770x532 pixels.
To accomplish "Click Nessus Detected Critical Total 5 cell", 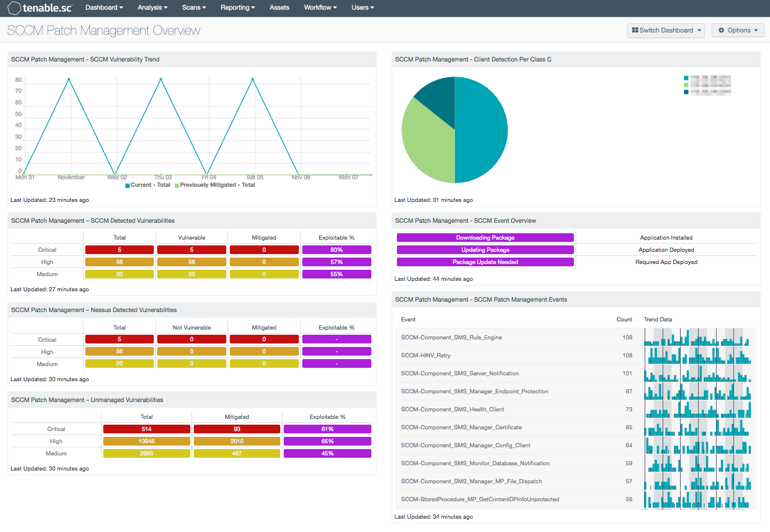I will coord(120,339).
